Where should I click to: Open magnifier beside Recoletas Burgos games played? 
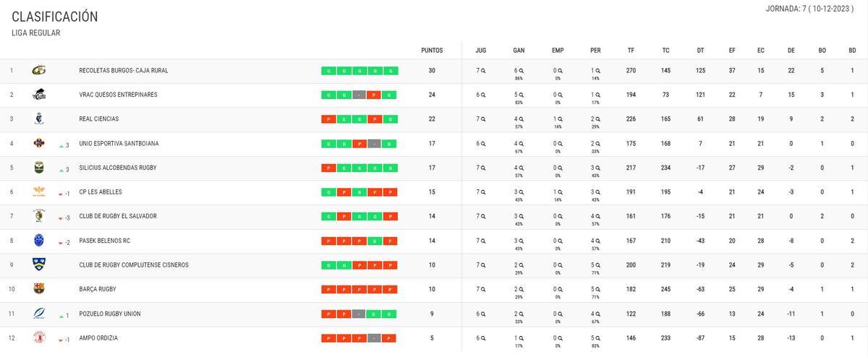coord(483,71)
